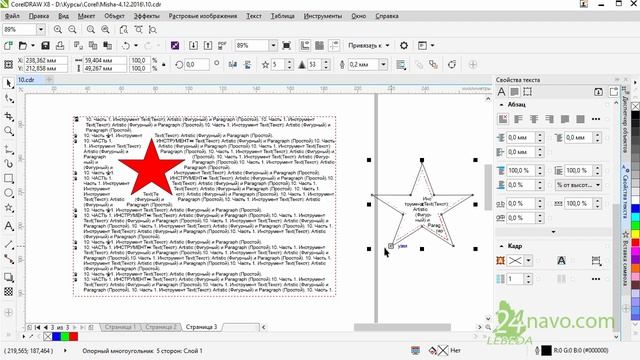Select the Connector tool
This screenshot has height=360, width=640.
tap(9, 259)
